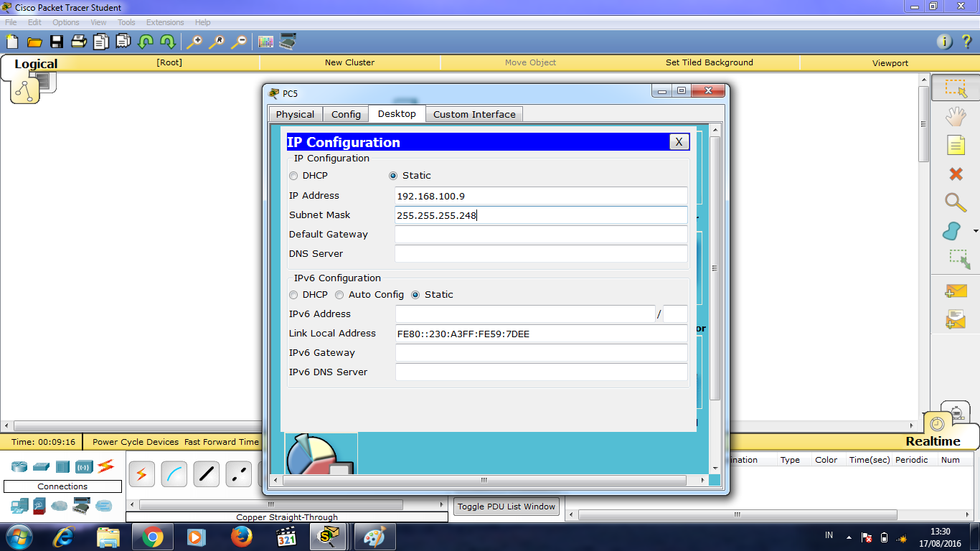Viewport: 980px width, 551px height.
Task: Close IP Configuration with X button
Action: pos(679,142)
